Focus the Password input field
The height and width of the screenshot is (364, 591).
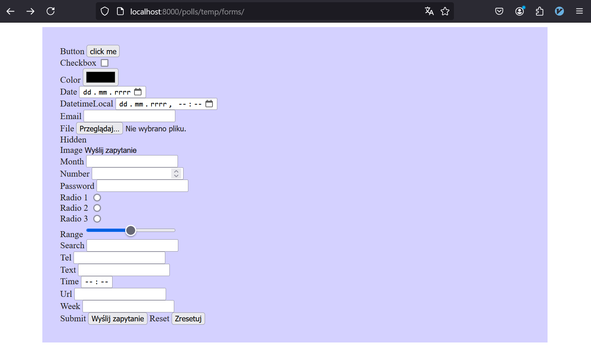[142, 186]
